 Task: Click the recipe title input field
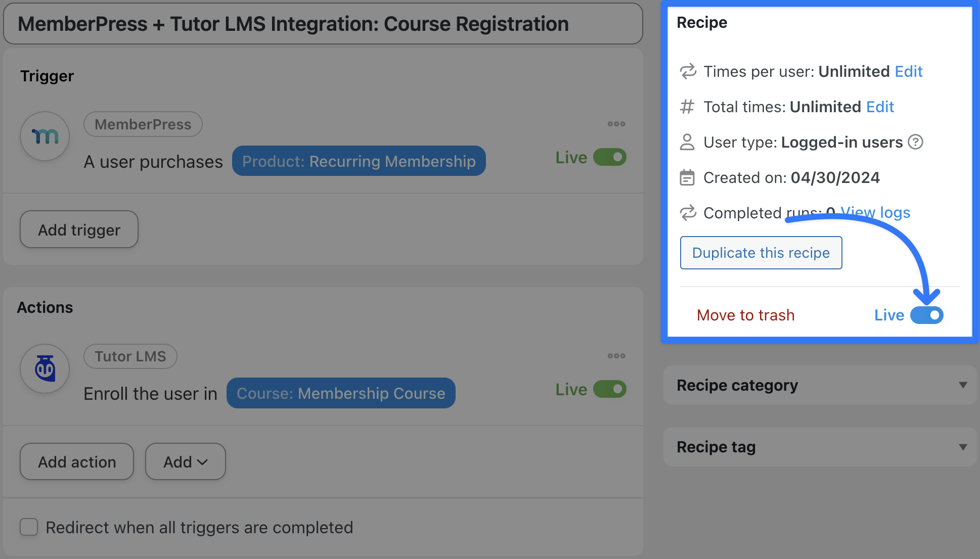(x=323, y=24)
